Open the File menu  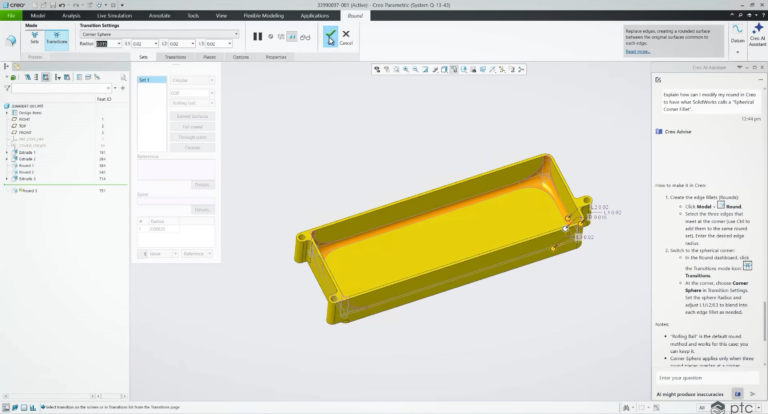[x=11, y=16]
